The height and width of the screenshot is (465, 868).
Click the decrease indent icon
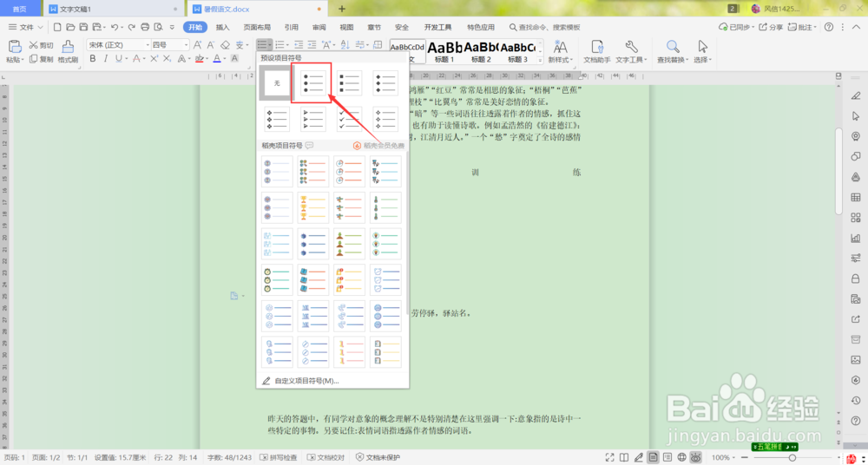tap(299, 45)
